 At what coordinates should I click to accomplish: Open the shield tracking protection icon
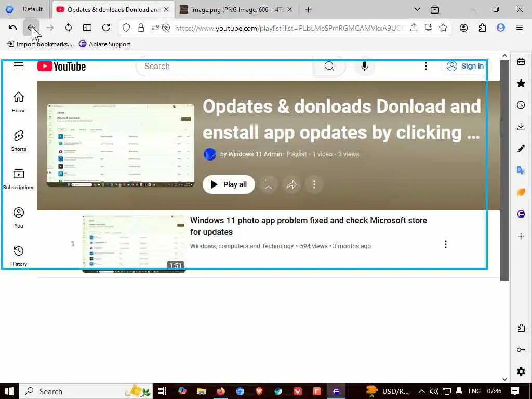[126, 28]
